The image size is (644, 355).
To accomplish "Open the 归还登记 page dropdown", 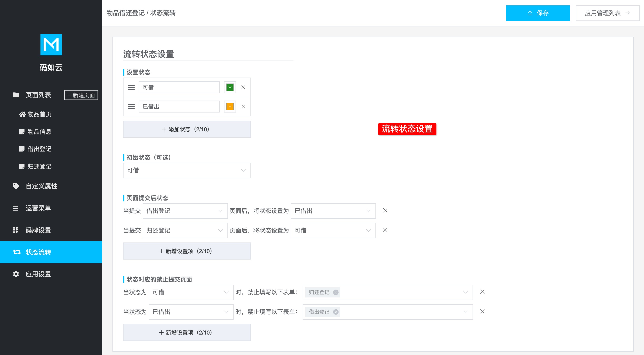I will point(185,230).
